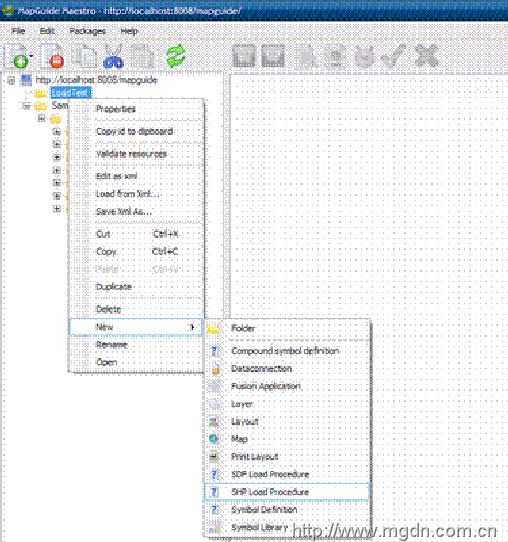Image resolution: width=508 pixels, height=542 pixels.
Task: Select Validate resources menu entry
Action: pyautogui.click(x=137, y=154)
